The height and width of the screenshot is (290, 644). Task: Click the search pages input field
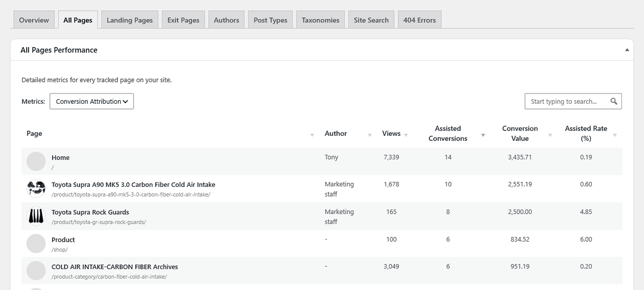click(x=573, y=102)
